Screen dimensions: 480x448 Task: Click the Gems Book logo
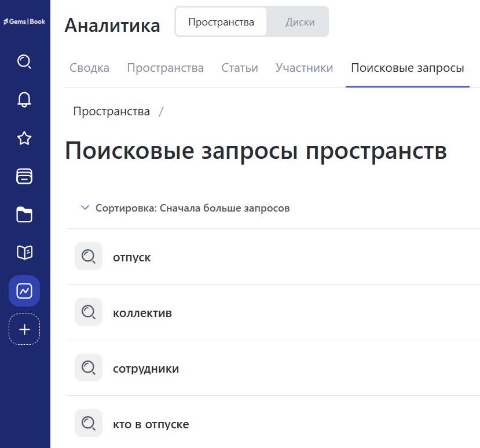(24, 21)
